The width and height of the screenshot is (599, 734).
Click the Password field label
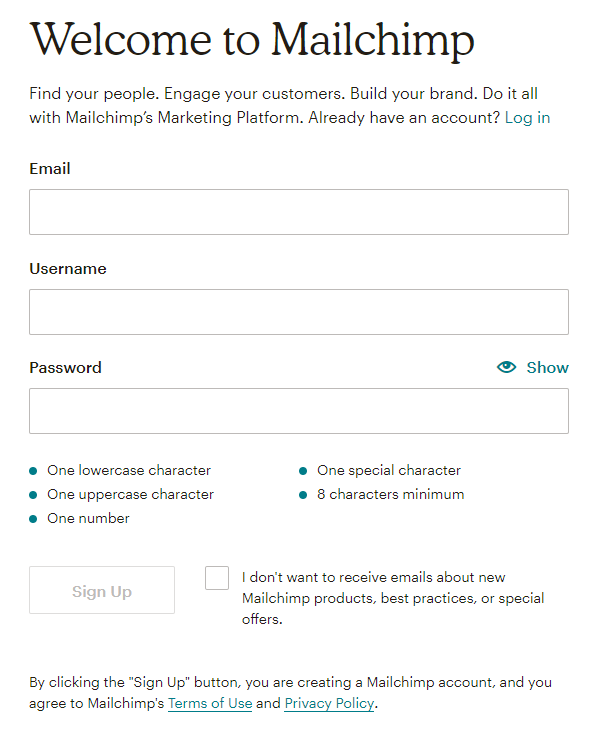click(x=66, y=367)
